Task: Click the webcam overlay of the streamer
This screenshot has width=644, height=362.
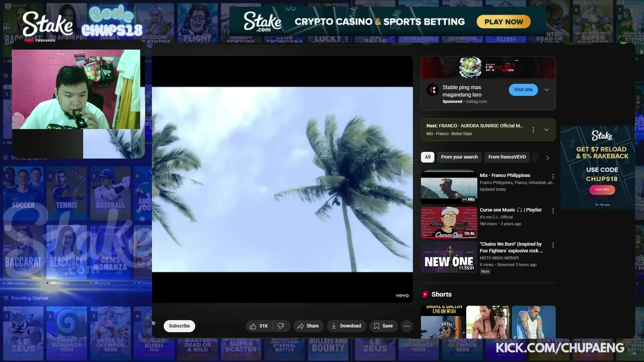Action: point(76,89)
